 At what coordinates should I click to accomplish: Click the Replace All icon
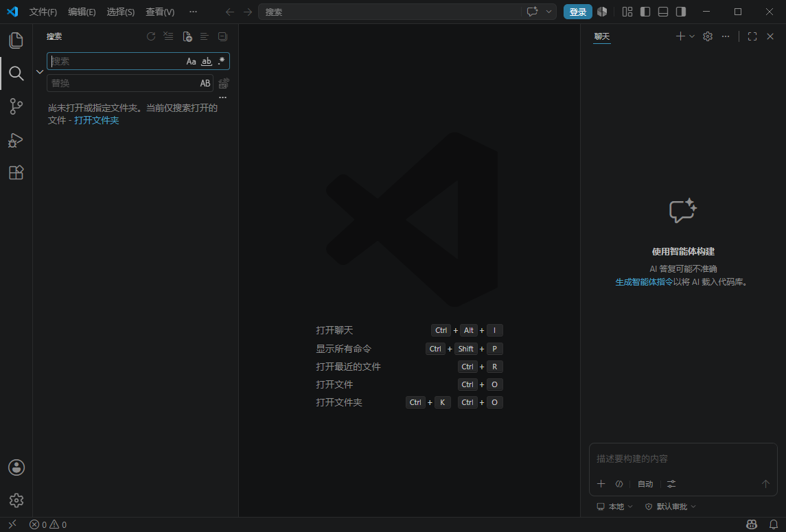pos(224,83)
